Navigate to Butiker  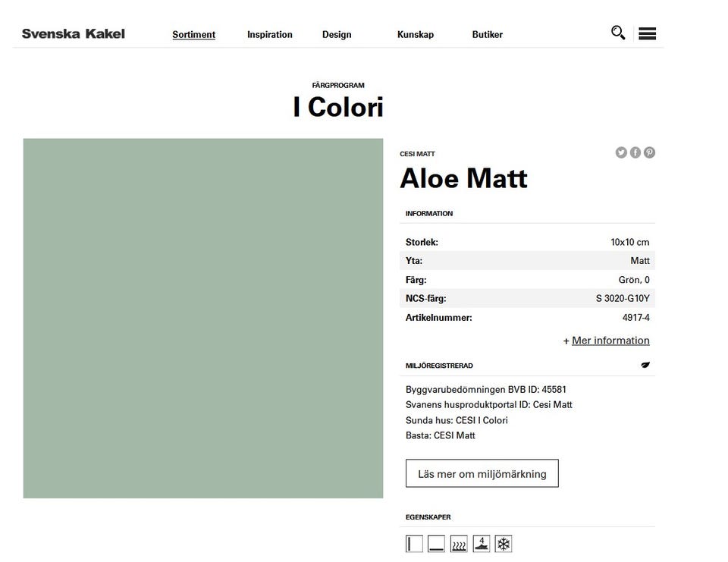click(488, 34)
